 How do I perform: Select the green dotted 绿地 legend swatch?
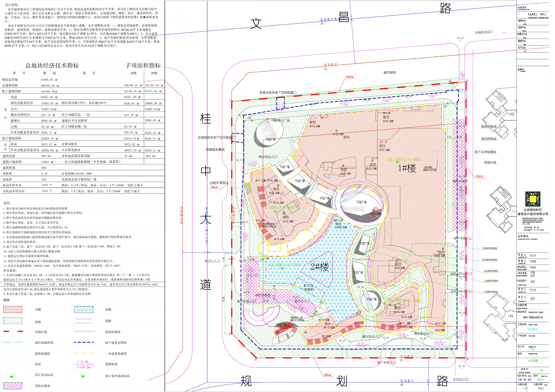pos(13,321)
